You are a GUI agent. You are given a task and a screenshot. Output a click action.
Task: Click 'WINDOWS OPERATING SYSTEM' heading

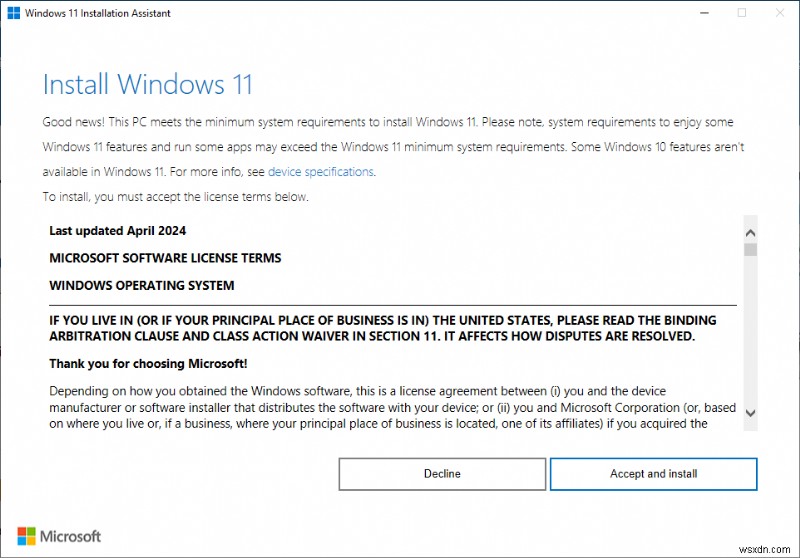[141, 286]
